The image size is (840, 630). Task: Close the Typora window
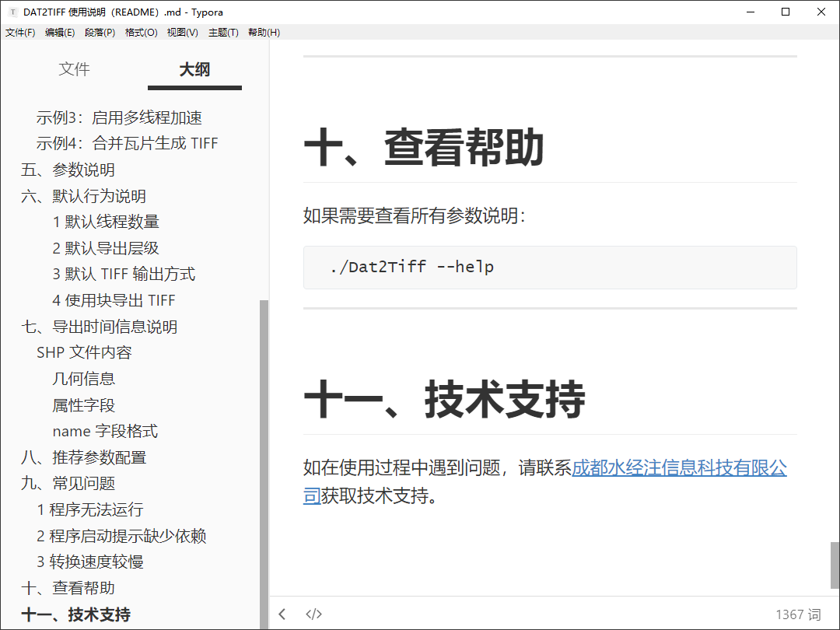tap(821, 12)
